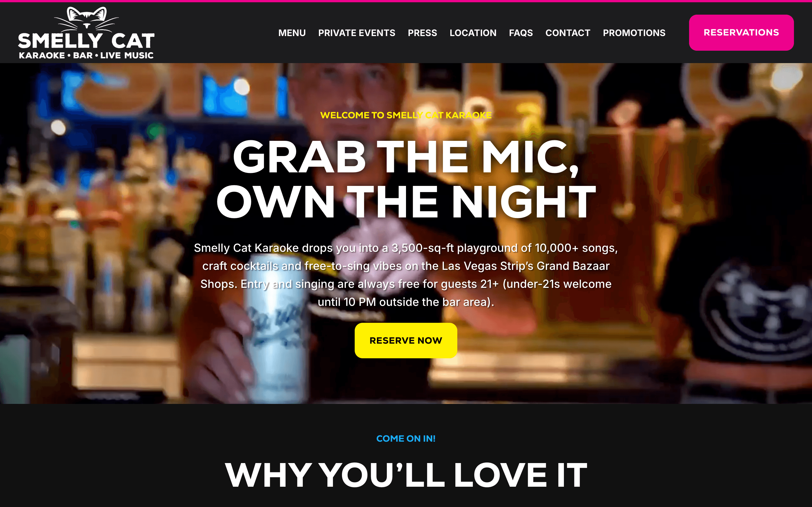Click the Why You'll Love It heading
This screenshot has height=507, width=812.
(x=406, y=475)
